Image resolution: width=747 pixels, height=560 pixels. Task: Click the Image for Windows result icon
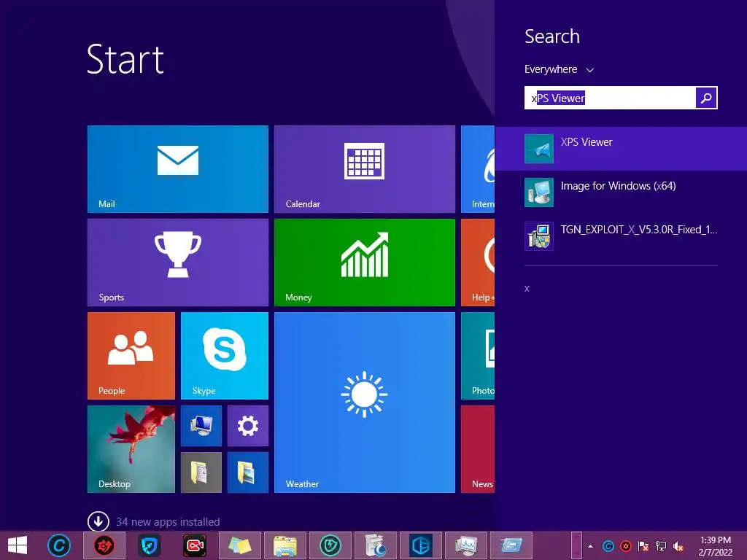pyautogui.click(x=539, y=192)
